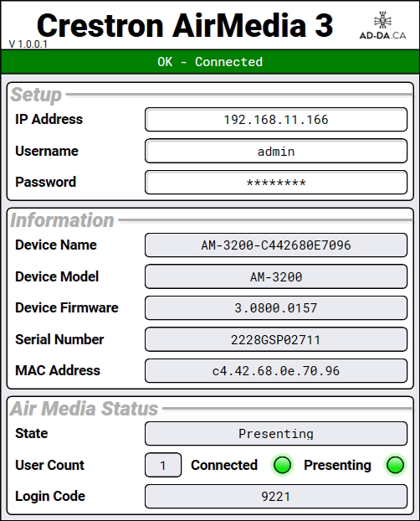Viewport: 420px width, 521px height.
Task: Click the green Presenting indicator light
Action: coord(395,465)
